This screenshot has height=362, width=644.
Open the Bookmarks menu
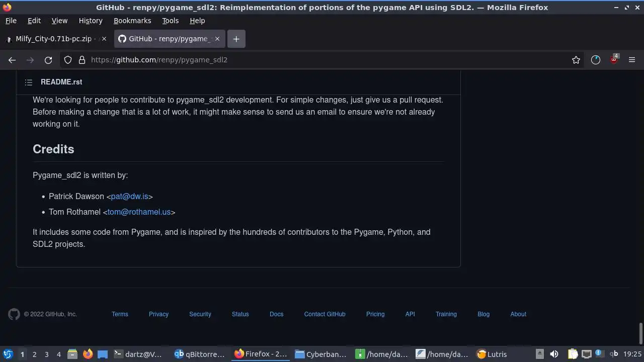click(x=132, y=21)
